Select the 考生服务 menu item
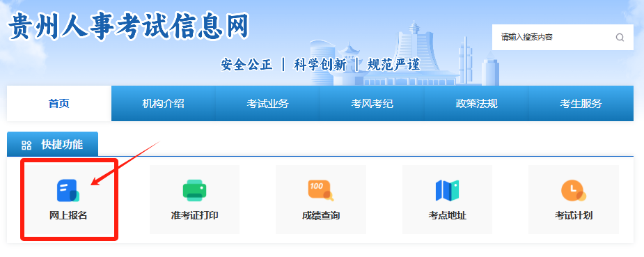Image resolution: width=644 pixels, height=257 pixels. [581, 104]
